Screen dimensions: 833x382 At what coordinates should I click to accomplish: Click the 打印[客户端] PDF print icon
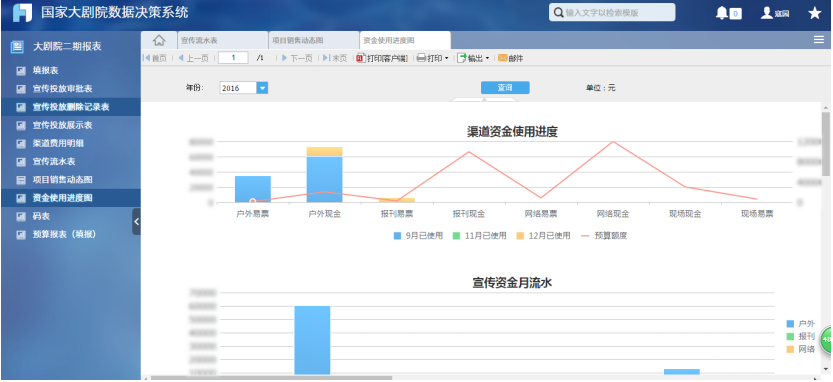click(x=361, y=58)
